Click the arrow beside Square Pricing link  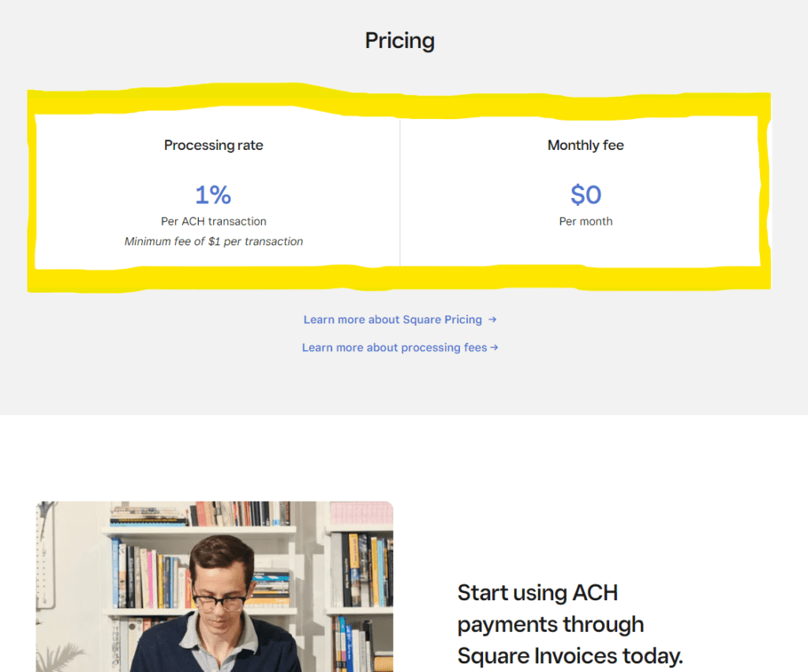(x=492, y=319)
